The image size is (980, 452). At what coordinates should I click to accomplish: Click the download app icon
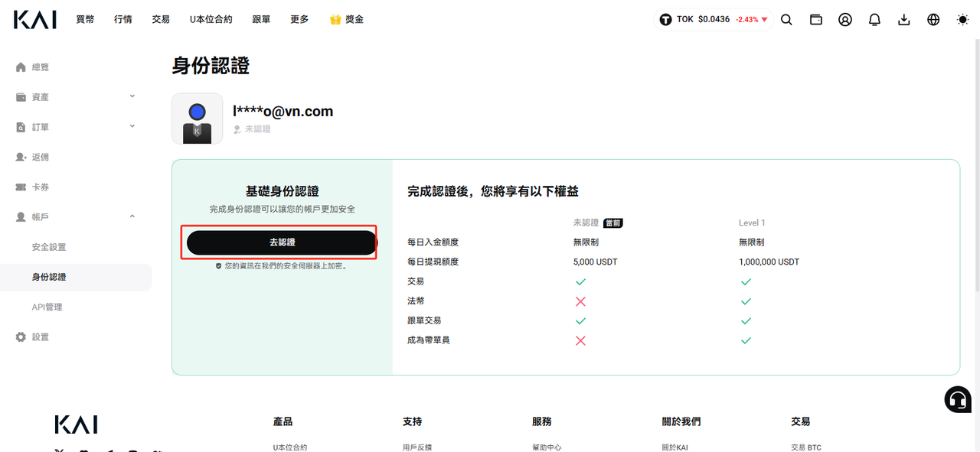(x=904, y=20)
